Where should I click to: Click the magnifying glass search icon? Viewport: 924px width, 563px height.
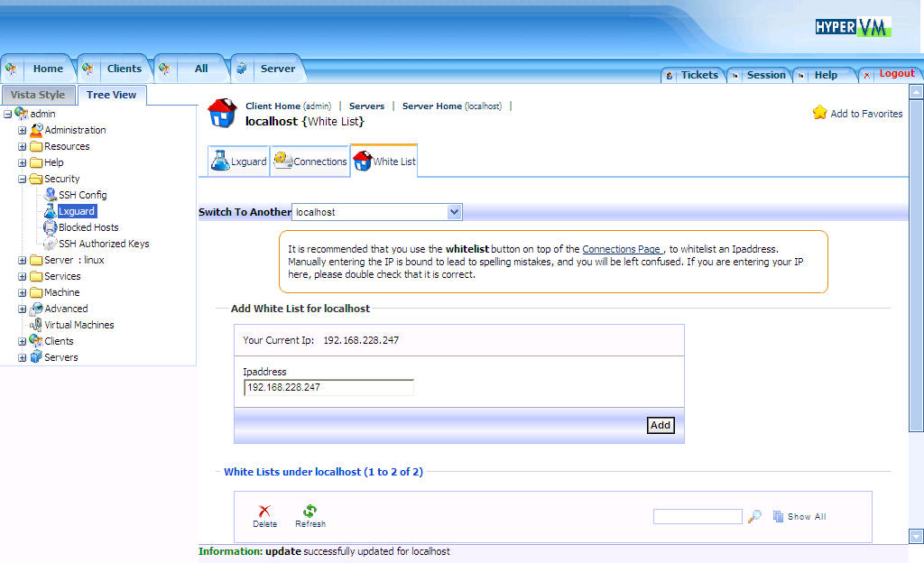[754, 516]
